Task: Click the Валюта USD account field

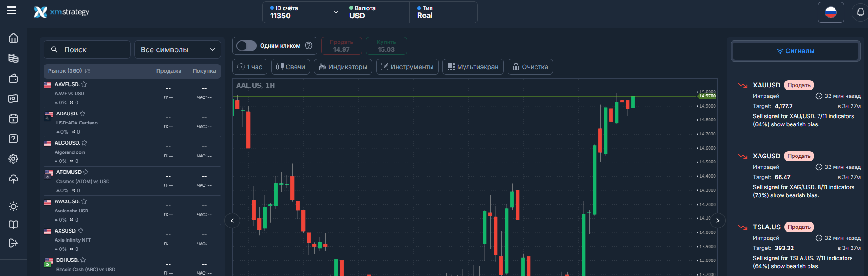Action: (376, 12)
